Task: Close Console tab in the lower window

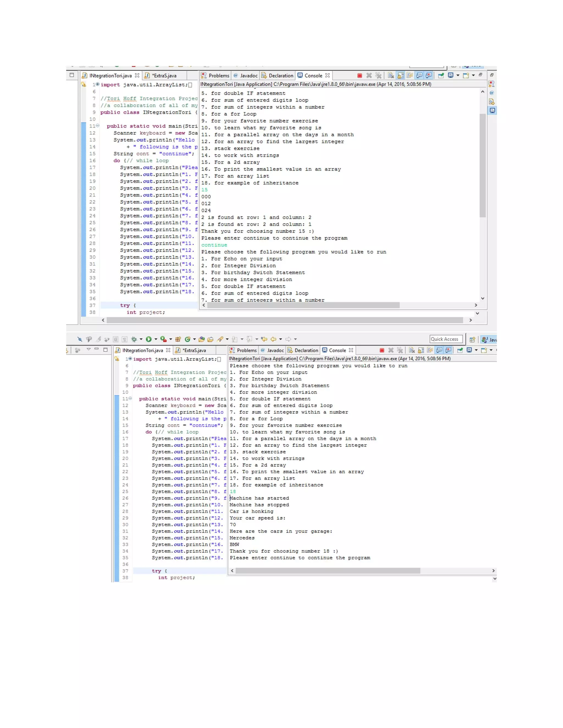Action: pos(351,350)
